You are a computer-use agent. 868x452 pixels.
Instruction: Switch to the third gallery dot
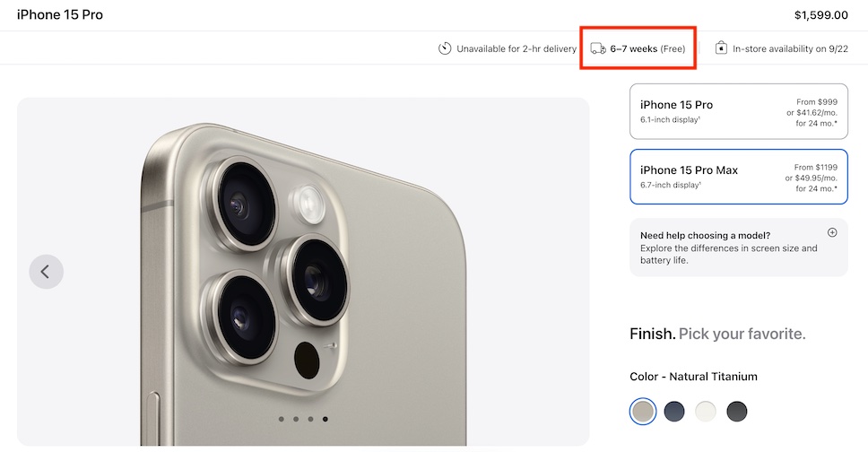(x=310, y=419)
